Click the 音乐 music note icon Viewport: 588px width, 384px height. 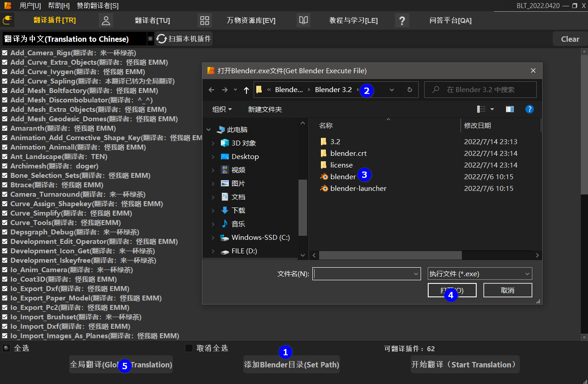point(225,224)
